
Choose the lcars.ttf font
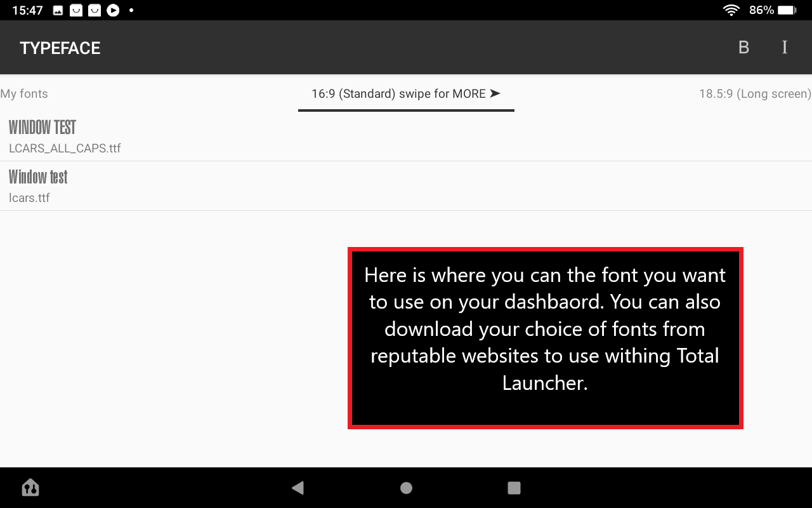406,186
